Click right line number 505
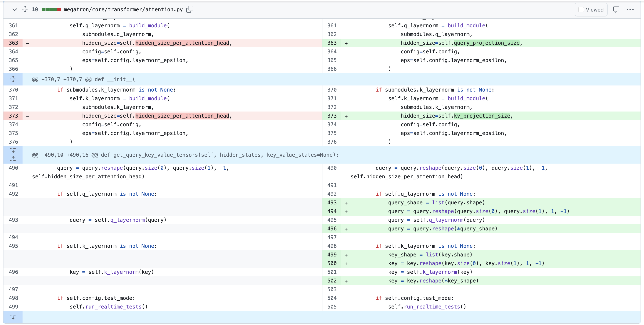 332,307
